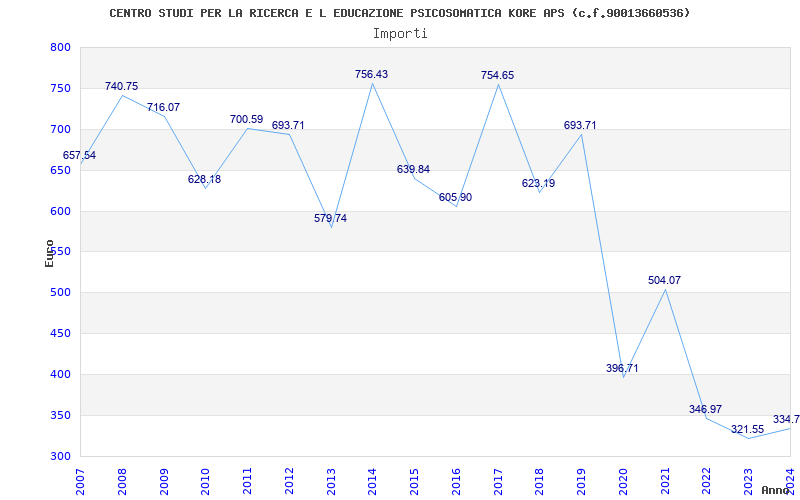
Task: Click the x-axis year 2013
Action: point(331,481)
